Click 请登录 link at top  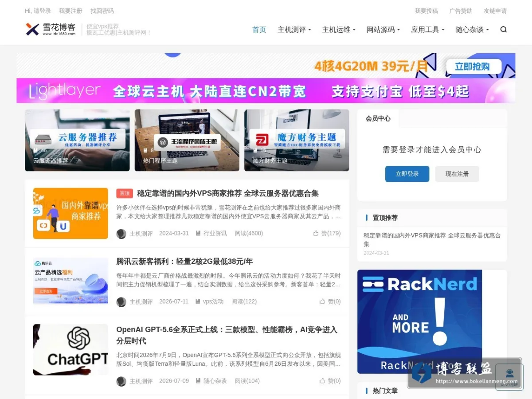pos(43,11)
